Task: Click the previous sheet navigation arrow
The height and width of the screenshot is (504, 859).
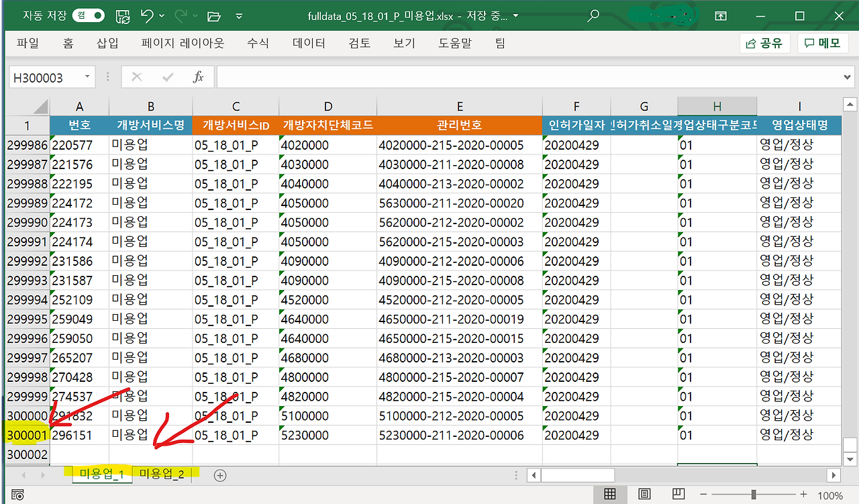Action: point(24,475)
